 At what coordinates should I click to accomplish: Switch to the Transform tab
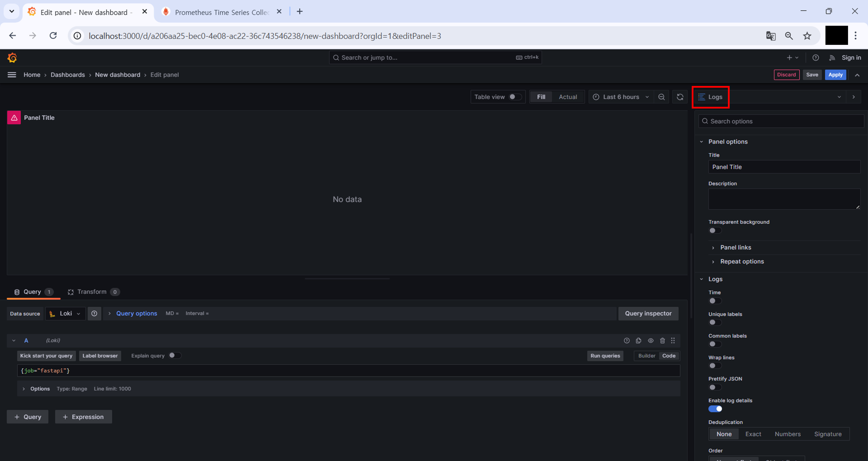pyautogui.click(x=92, y=292)
